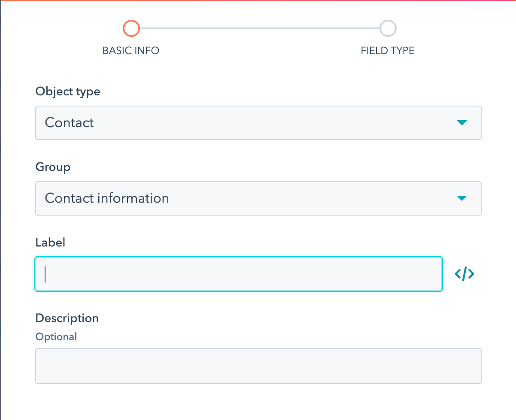The width and height of the screenshot is (516, 420).
Task: Click the dropdown arrow on Group
Action: pos(462,198)
